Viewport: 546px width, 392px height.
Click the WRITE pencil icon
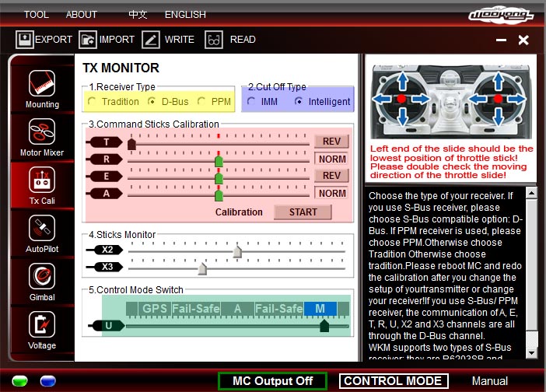(x=151, y=40)
